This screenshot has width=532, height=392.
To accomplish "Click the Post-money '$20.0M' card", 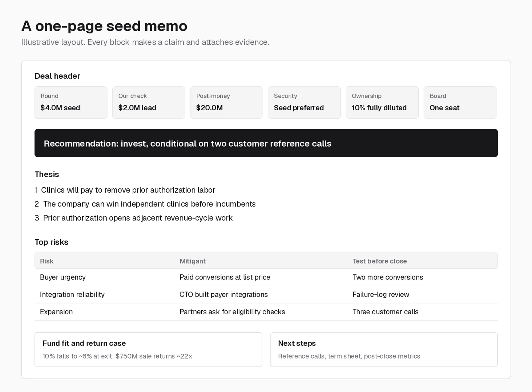I will tap(226, 102).
